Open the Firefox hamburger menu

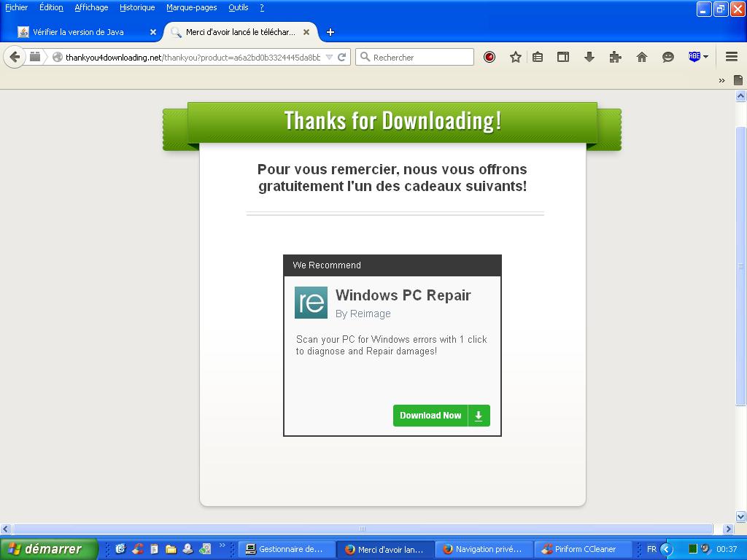[732, 57]
